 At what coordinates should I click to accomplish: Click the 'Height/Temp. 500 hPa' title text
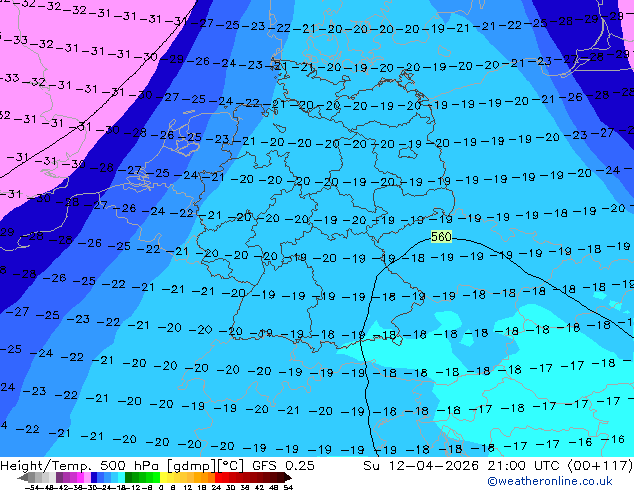pyautogui.click(x=81, y=466)
